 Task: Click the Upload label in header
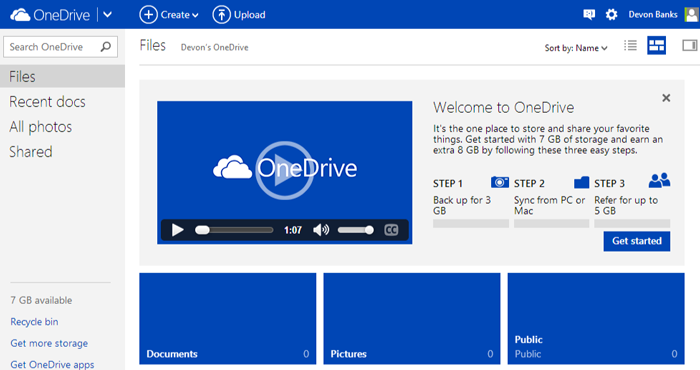point(250,15)
